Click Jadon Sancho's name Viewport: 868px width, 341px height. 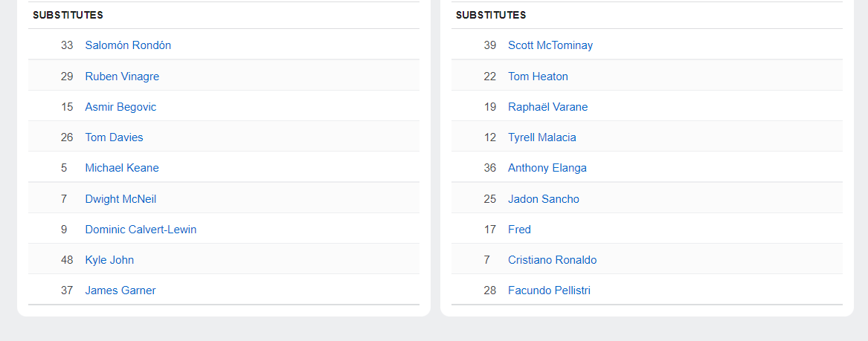[543, 199]
